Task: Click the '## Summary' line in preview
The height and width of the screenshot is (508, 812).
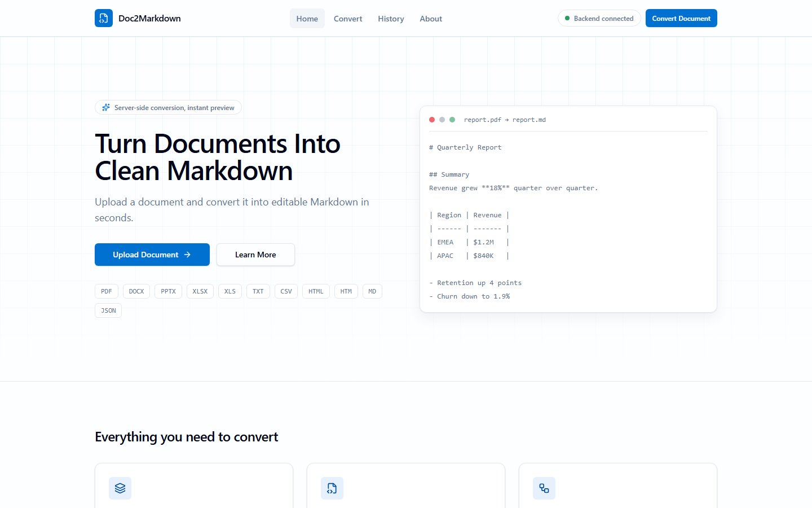Action: tap(449, 174)
